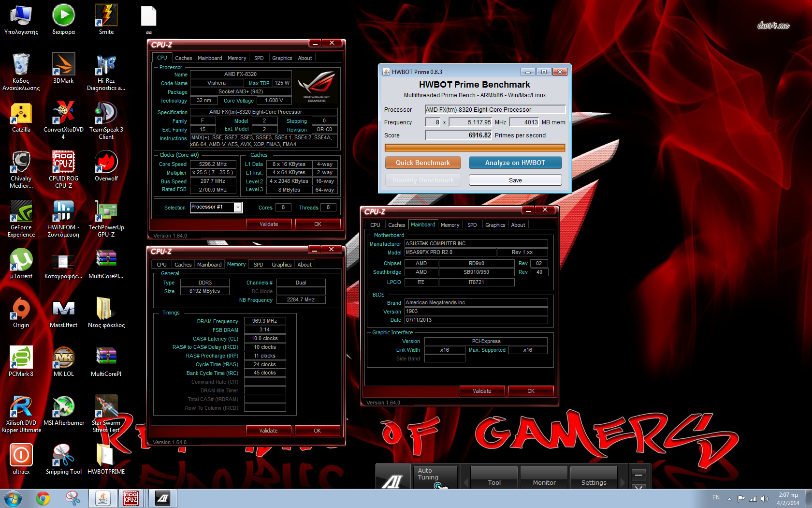Open the MassEffect desktop shortcut
812x508 pixels.
63,313
